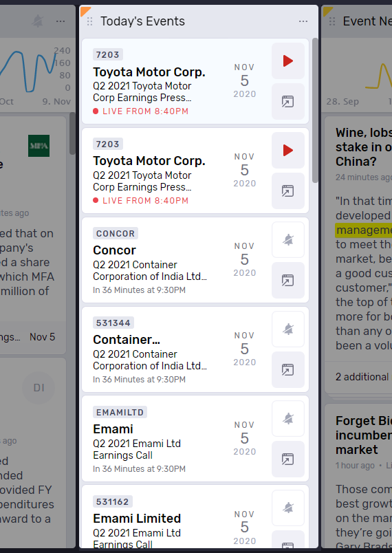The image size is (392, 553).
Task: Play first Toyota Motor Corp. live event
Action: [288, 61]
